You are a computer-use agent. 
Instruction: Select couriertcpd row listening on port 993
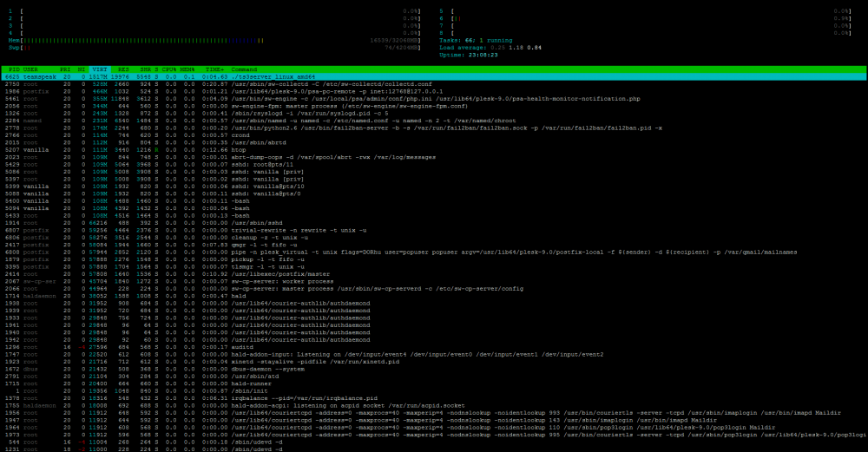point(434,413)
